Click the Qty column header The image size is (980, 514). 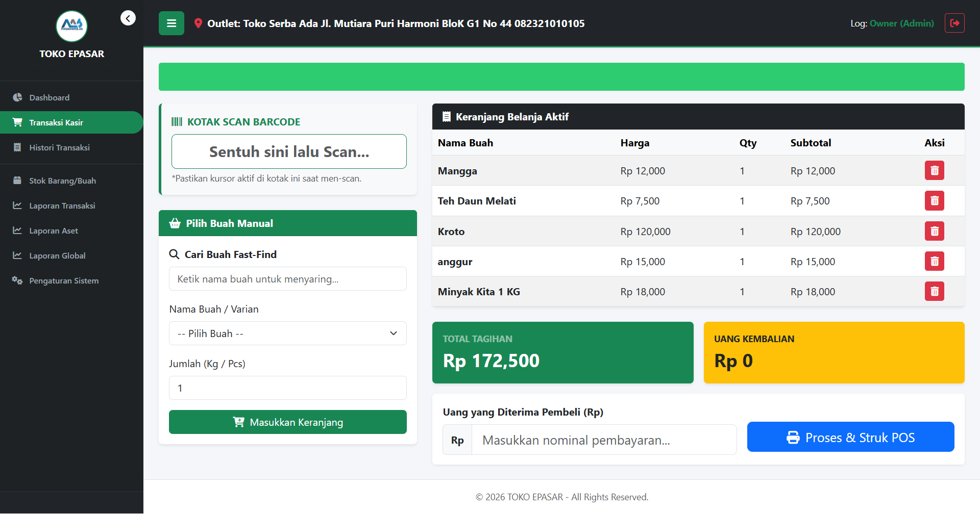pos(748,143)
